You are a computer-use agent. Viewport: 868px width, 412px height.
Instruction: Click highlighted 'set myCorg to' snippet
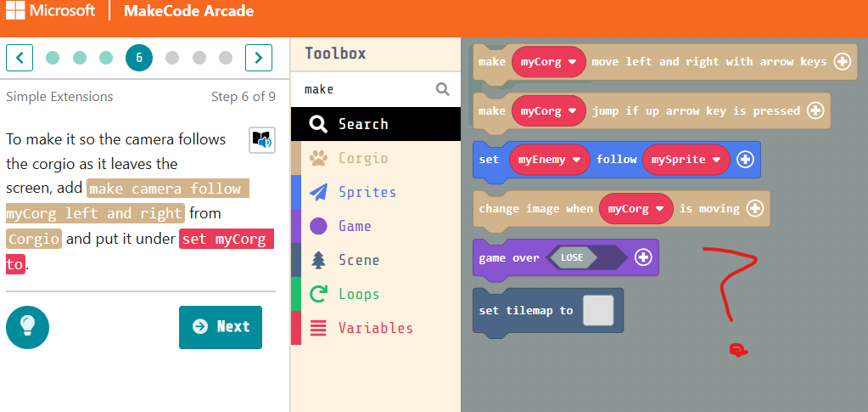click(x=226, y=240)
